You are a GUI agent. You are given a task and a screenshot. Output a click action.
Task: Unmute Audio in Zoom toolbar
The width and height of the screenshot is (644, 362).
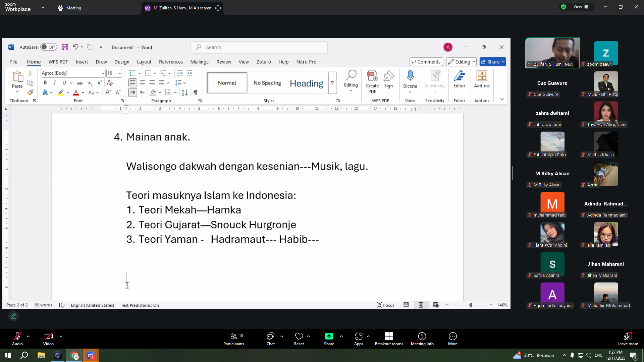pos(17,339)
